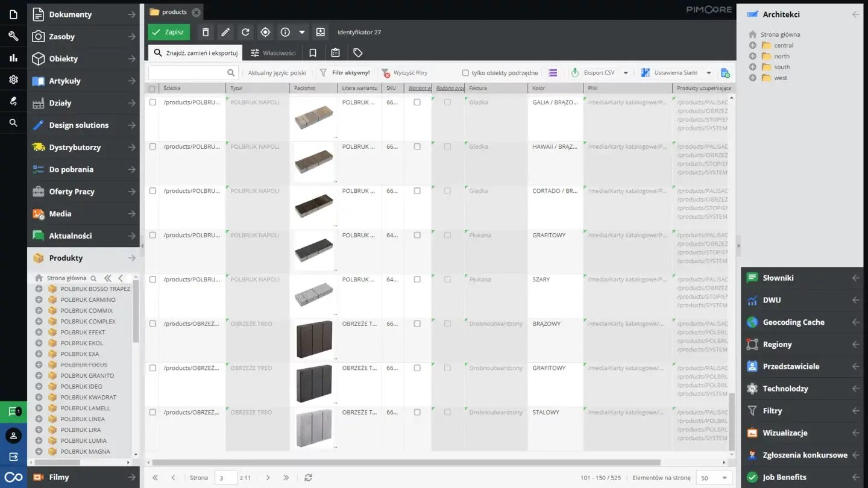Click the infinity logo icon
Screen dimensions: 868x488
point(13,477)
